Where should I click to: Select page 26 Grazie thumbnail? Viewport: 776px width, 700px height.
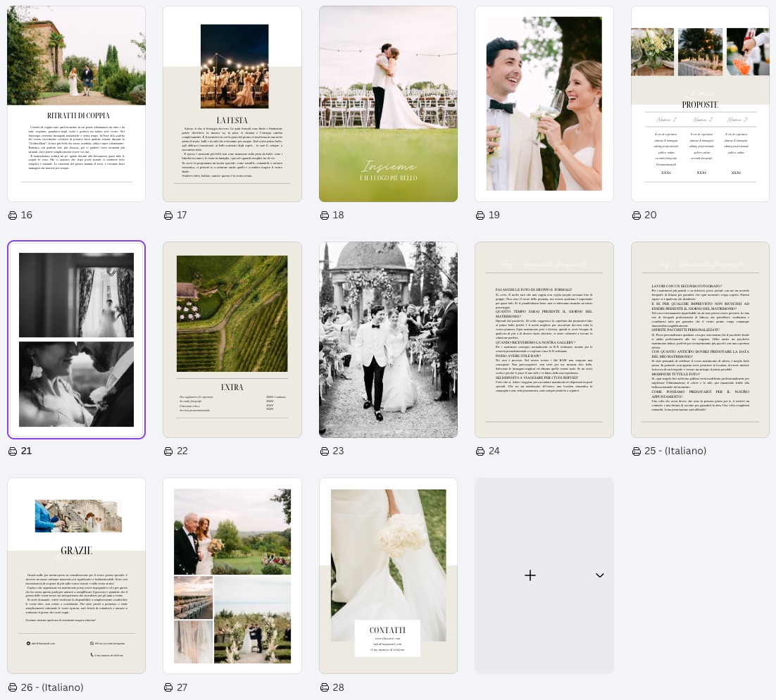click(76, 576)
